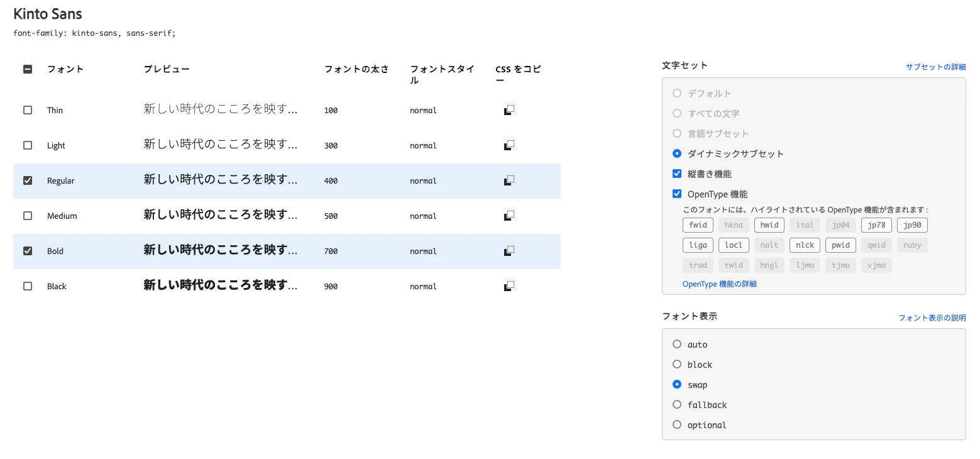The width and height of the screenshot is (980, 459).
Task: Check the Light font checkbox
Action: pos(28,145)
